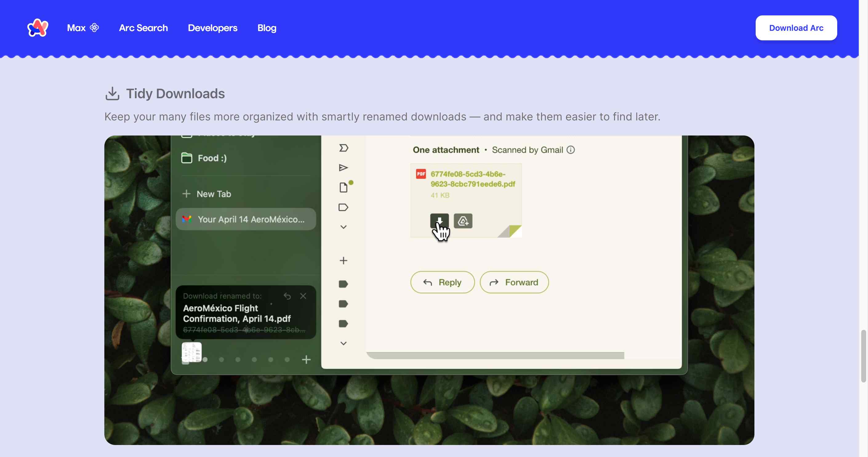The height and width of the screenshot is (457, 868).
Task: Click the Arc logo in the header
Action: [x=38, y=28]
